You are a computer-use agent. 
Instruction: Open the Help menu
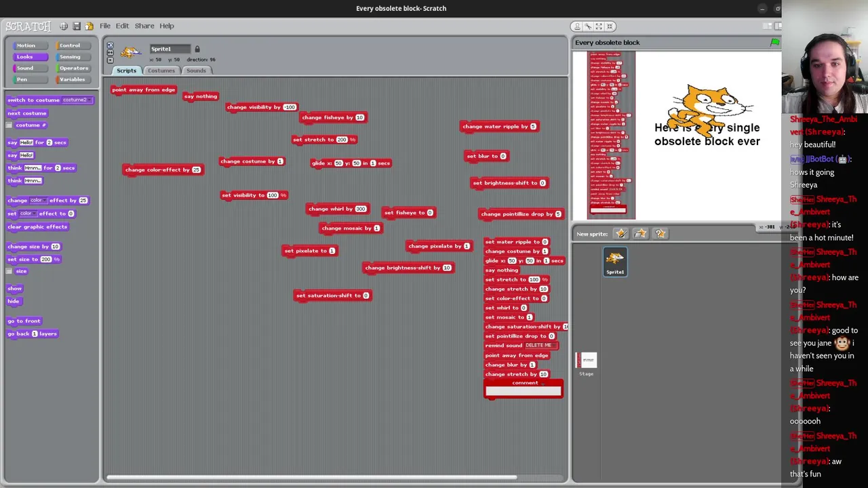coord(167,26)
